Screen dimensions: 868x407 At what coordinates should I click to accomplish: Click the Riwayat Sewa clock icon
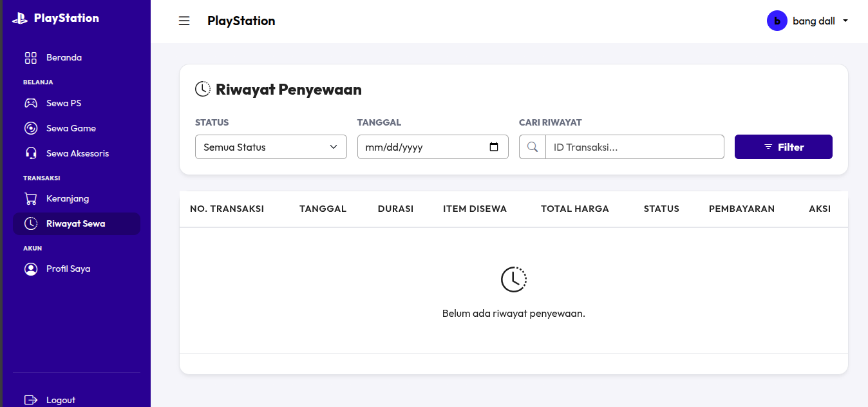[31, 223]
